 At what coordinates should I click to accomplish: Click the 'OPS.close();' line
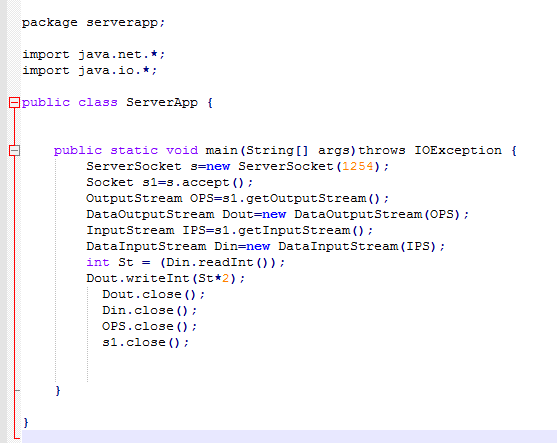[150, 326]
